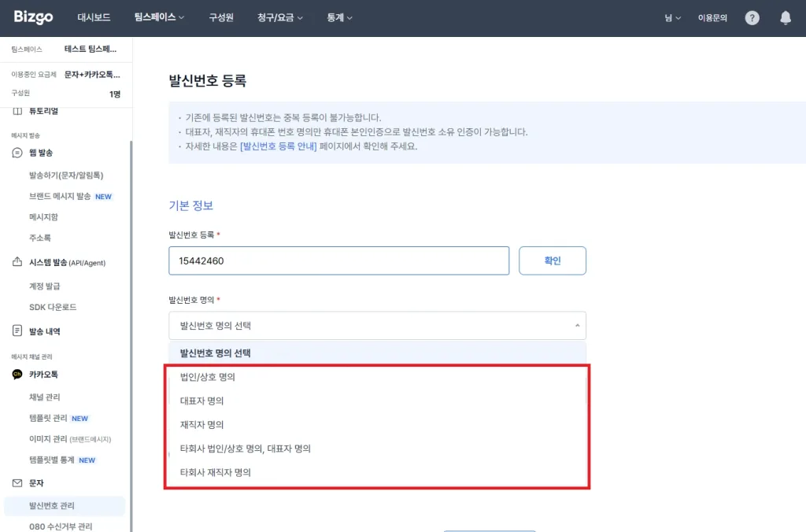806x532 pixels.
Task: Open 발송 내역 in the sidebar
Action: (x=44, y=331)
